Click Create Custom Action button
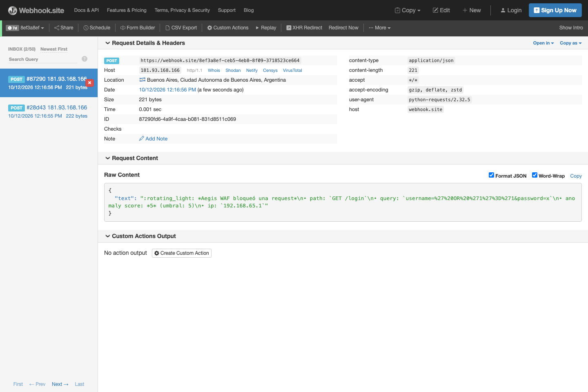The image size is (588, 392). pos(182,253)
